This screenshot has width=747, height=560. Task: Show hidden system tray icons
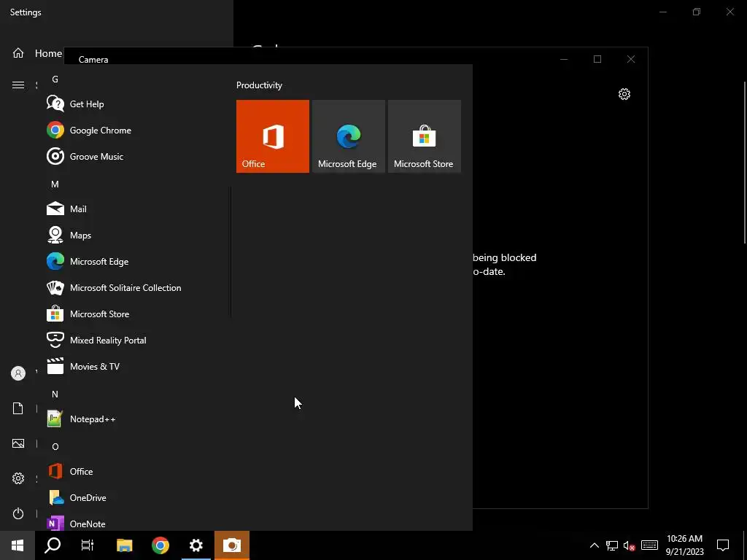[594, 545]
